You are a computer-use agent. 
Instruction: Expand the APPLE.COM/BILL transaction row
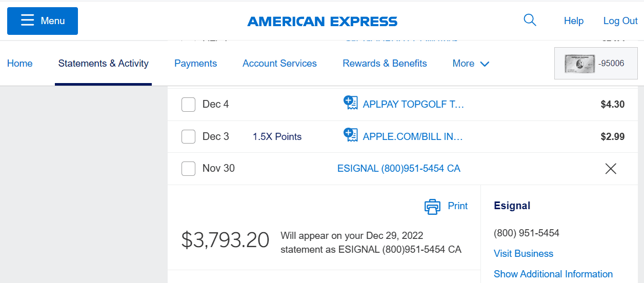coord(413,137)
